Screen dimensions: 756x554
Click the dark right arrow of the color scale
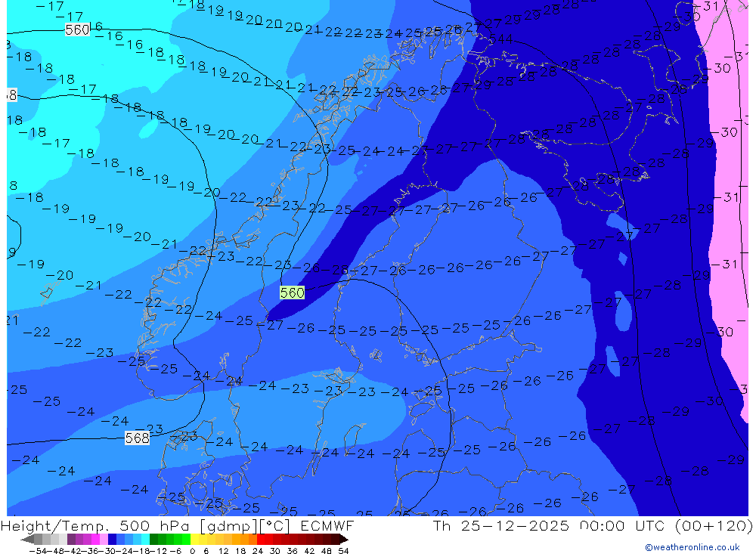[x=344, y=540]
